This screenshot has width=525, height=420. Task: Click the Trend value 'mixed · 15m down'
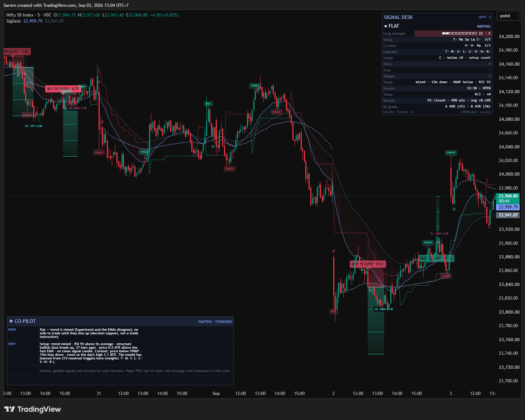coord(431,82)
